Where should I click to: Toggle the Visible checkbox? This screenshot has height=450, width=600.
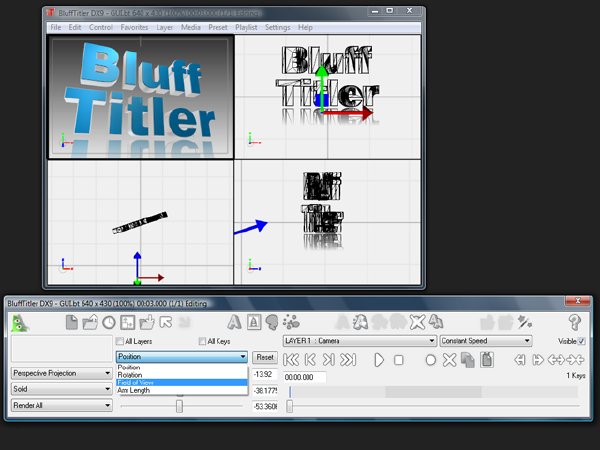click(582, 341)
